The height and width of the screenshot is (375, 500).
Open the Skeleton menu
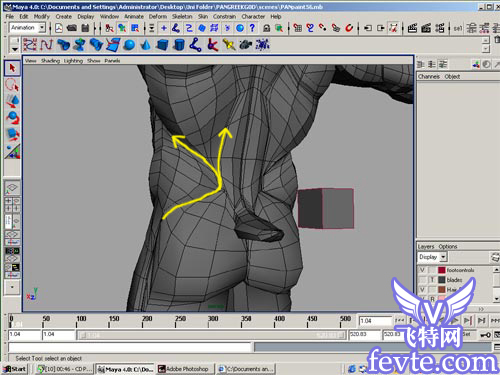pos(182,16)
